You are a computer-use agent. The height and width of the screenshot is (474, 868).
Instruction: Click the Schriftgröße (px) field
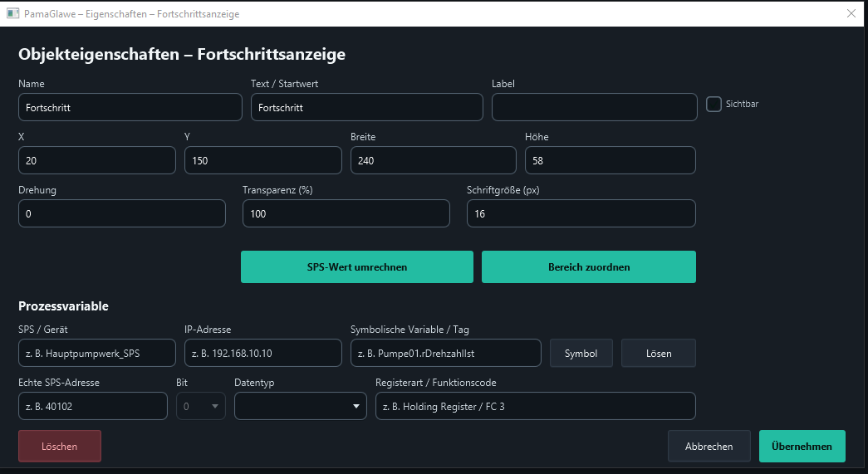coord(581,213)
